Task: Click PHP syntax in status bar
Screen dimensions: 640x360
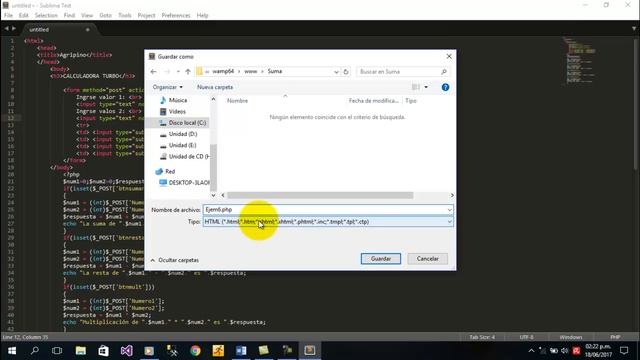Action: [x=615, y=337]
